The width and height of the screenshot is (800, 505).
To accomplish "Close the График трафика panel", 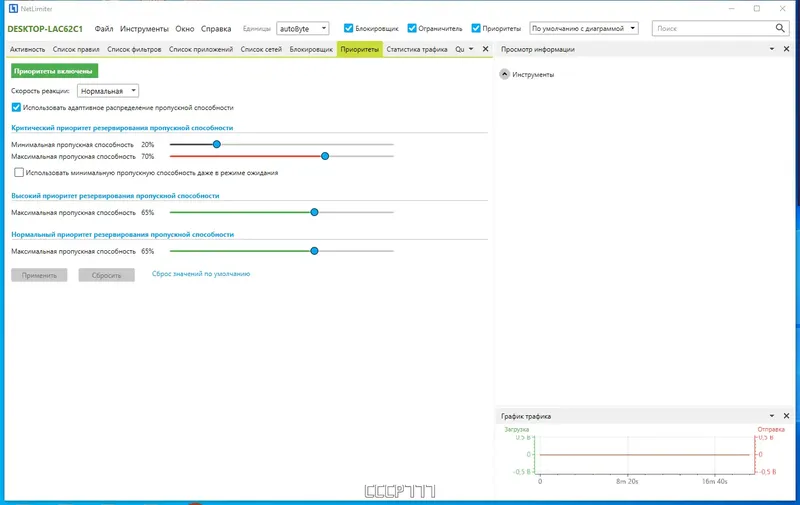I will [786, 416].
